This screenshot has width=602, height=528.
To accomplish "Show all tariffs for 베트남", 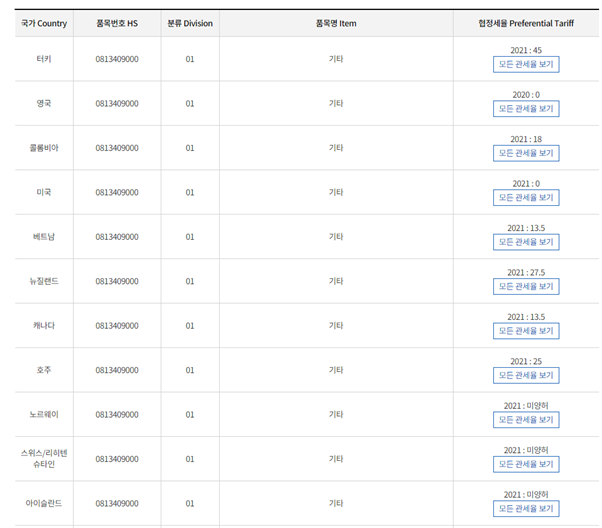I will pyautogui.click(x=526, y=242).
